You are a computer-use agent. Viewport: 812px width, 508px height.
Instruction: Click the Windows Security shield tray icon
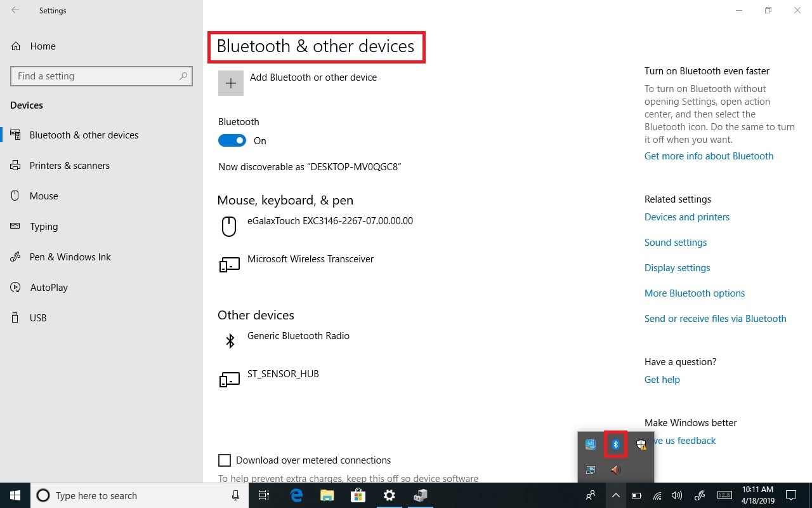641,444
